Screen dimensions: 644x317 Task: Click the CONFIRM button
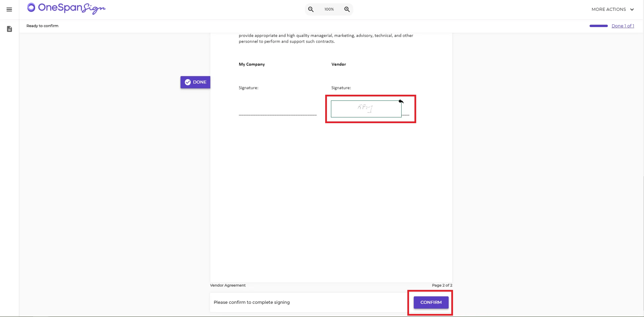click(x=431, y=302)
